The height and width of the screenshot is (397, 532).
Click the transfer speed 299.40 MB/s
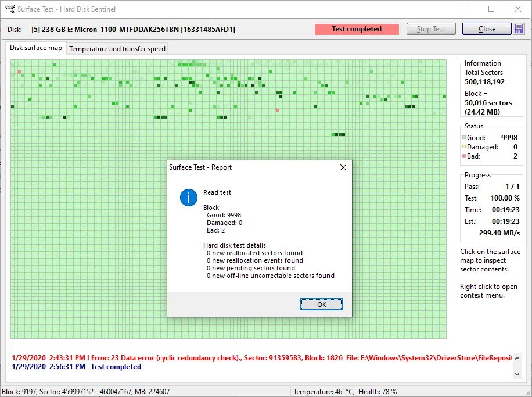click(x=499, y=233)
